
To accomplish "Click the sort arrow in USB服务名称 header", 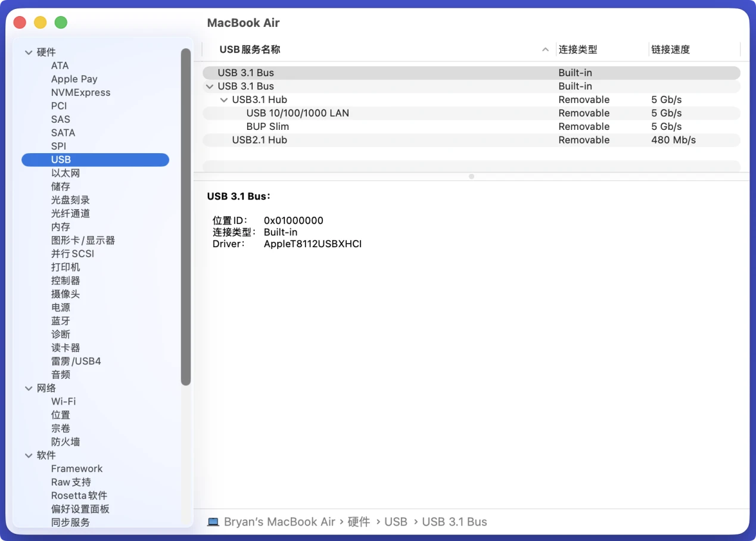I will pyautogui.click(x=545, y=50).
